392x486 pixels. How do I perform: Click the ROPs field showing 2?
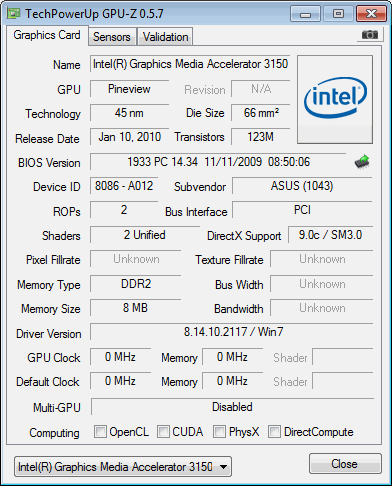pyautogui.click(x=124, y=210)
